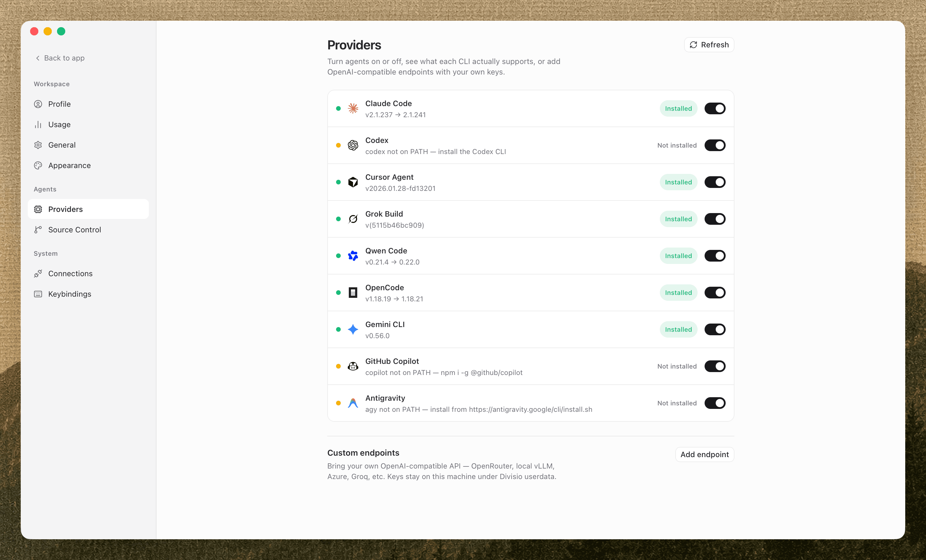Click Cursor Agent version v2026.01.28-fd13201
926x560 pixels.
coord(400,188)
